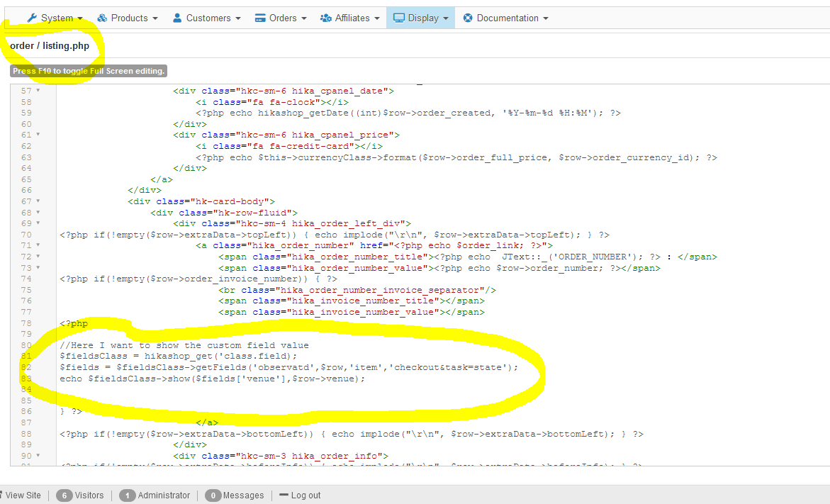Open the Affiliates dropdown arrow
Viewport: 830px width, 504px height.
click(x=377, y=18)
